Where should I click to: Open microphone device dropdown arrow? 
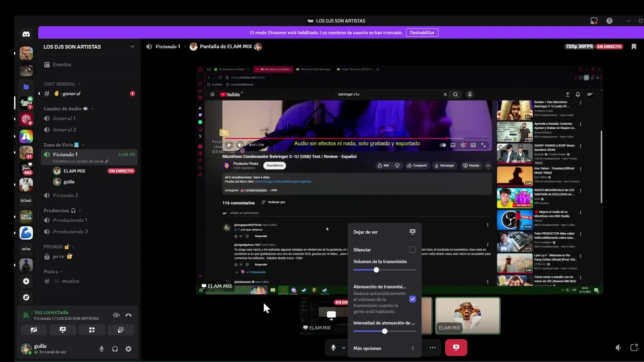pyautogui.click(x=344, y=347)
